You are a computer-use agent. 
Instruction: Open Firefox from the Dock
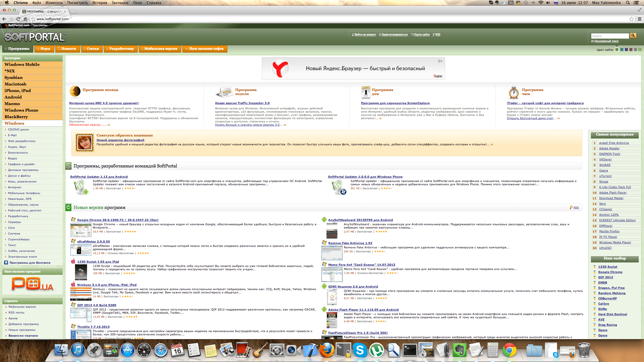click(x=327, y=350)
